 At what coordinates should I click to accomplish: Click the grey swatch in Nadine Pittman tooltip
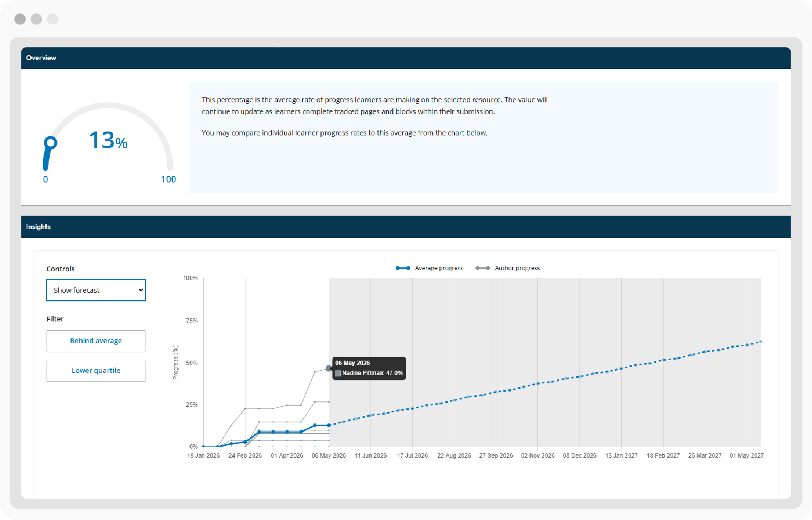pyautogui.click(x=338, y=373)
